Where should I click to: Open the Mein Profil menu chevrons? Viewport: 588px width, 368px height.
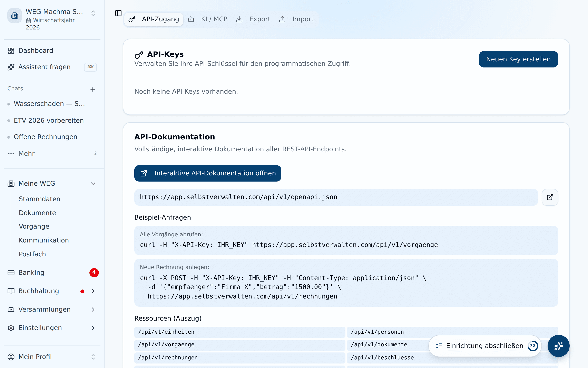(x=93, y=357)
